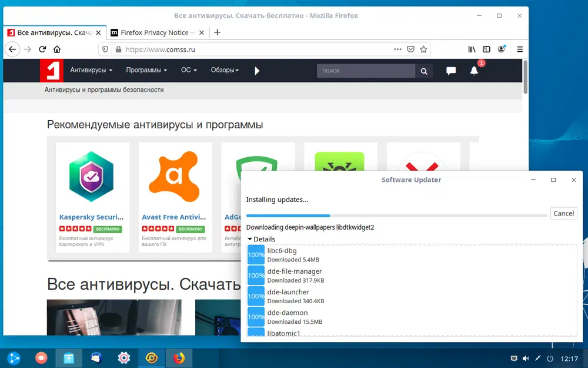Image resolution: width=588 pixels, height=368 pixels.
Task: Show site security padlock info
Action: [x=119, y=49]
